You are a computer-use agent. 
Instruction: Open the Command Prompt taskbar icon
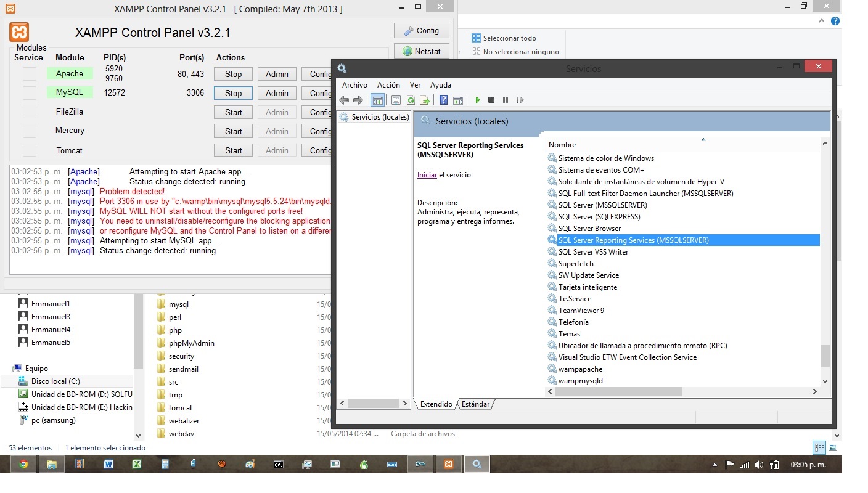point(279,464)
